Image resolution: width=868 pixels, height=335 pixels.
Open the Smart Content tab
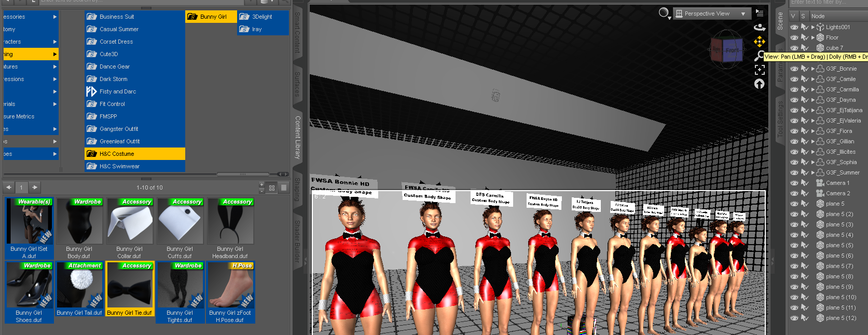point(297,32)
